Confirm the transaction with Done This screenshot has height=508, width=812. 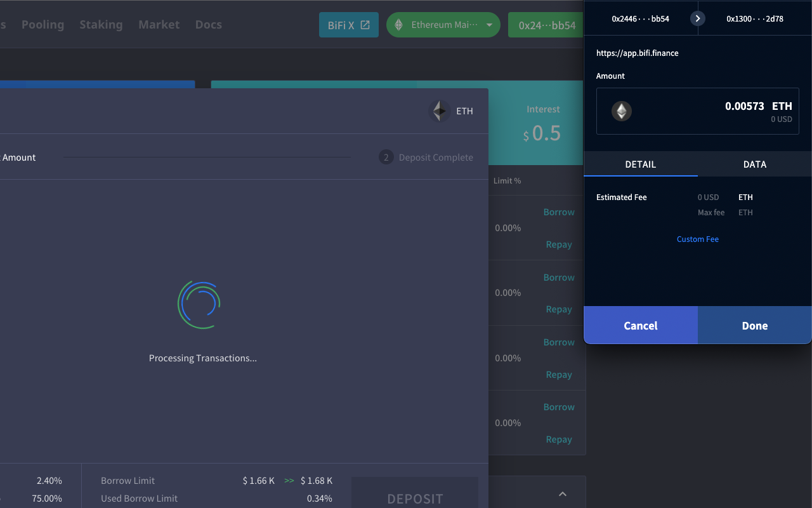[754, 325]
